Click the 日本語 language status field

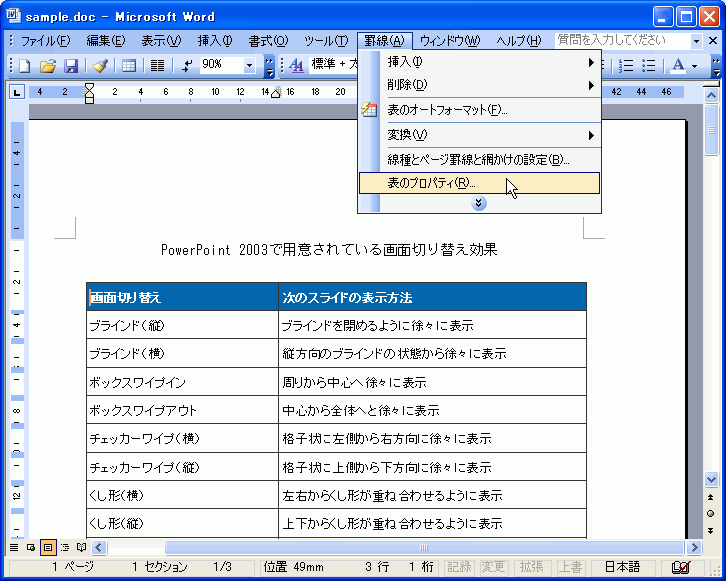[622, 567]
